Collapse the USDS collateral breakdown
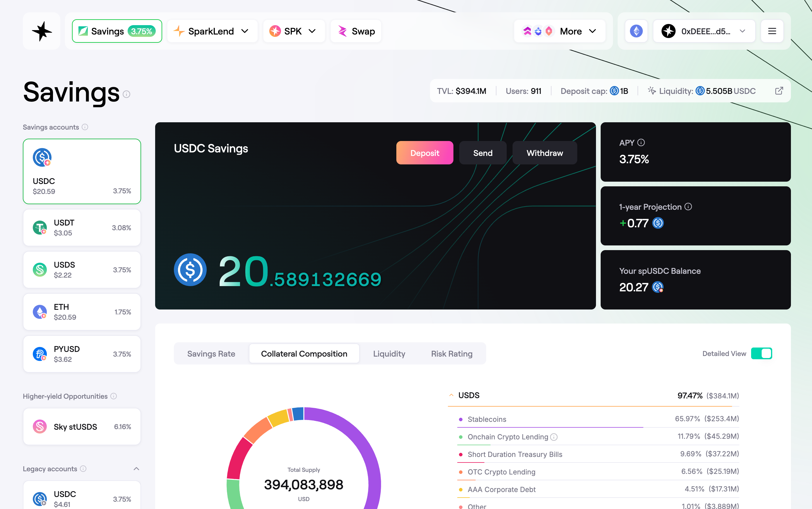Viewport: 812px width, 509px height. pos(451,395)
